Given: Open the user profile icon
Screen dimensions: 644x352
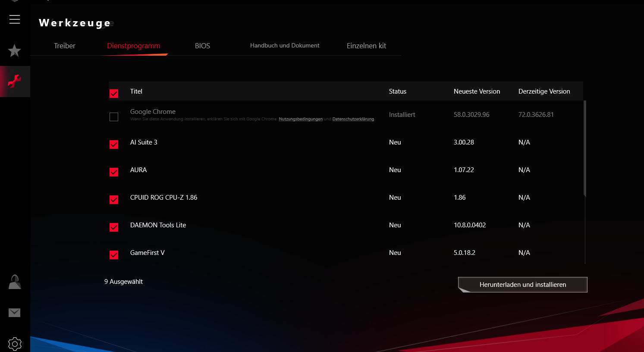Looking at the screenshot, I should (15, 282).
